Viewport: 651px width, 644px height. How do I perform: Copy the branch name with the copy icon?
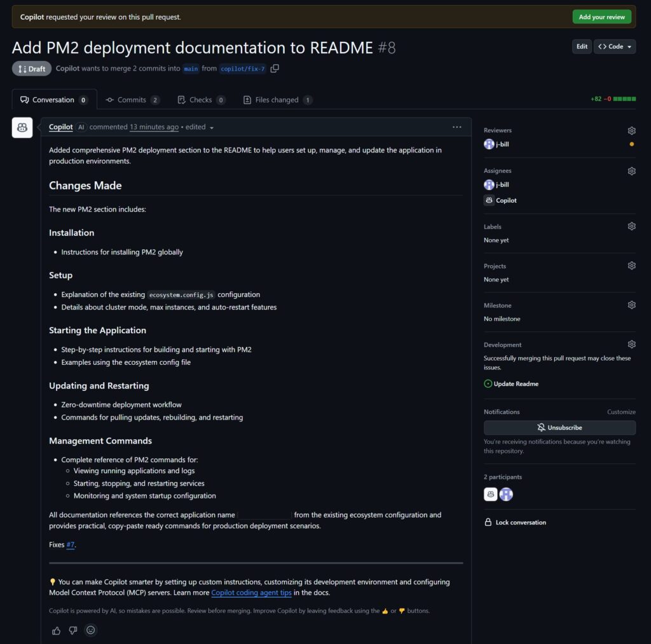click(x=275, y=69)
